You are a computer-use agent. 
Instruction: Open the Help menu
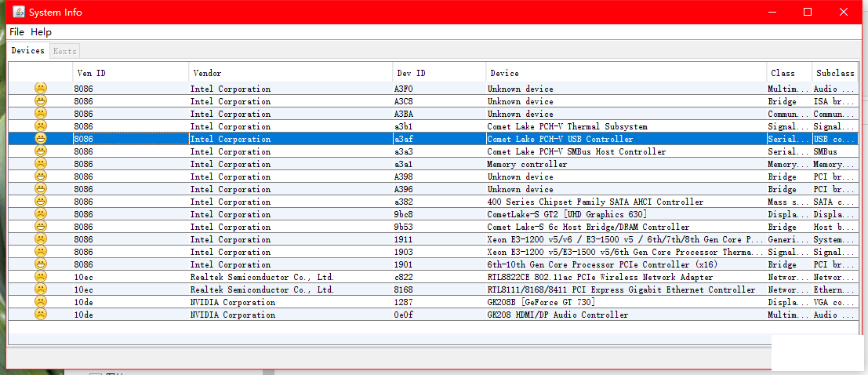[41, 32]
